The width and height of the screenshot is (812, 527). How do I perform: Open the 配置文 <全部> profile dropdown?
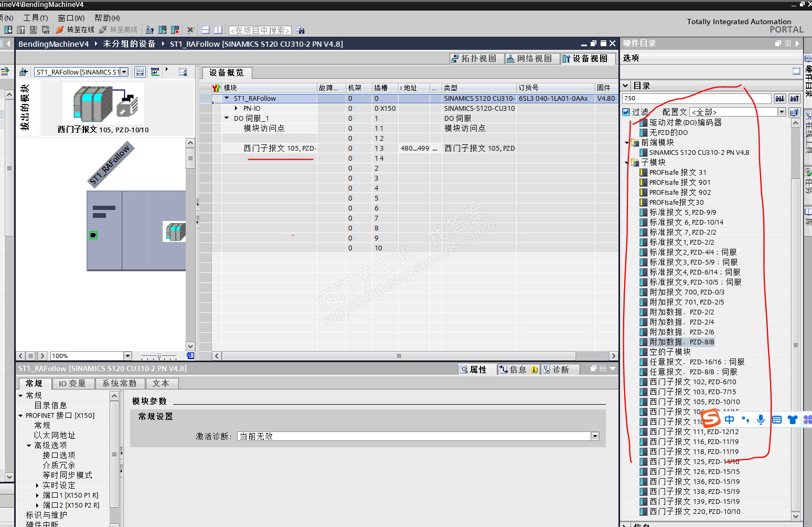point(782,112)
